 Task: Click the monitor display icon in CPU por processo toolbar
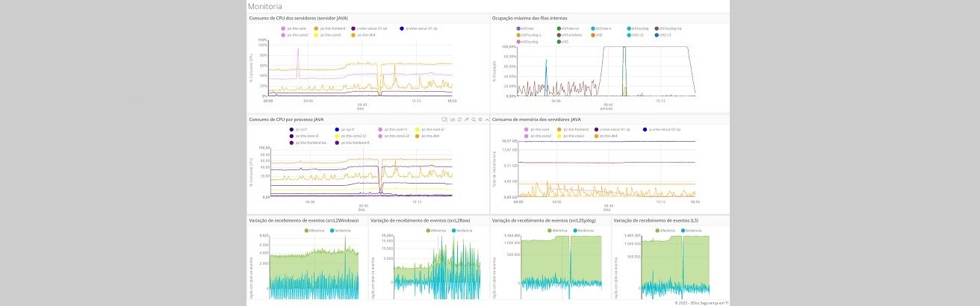click(444, 119)
